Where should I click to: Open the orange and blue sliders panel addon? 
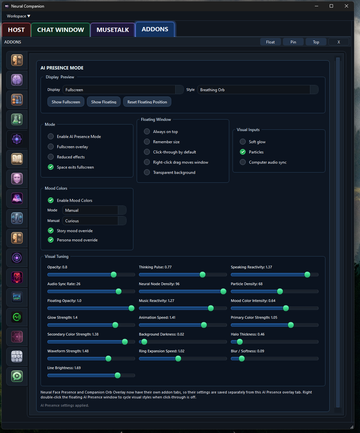(17, 100)
